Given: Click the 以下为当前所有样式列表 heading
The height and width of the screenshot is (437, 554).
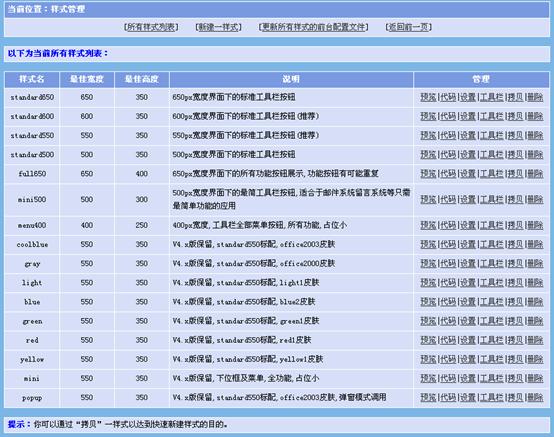Looking at the screenshot, I should (x=58, y=53).
